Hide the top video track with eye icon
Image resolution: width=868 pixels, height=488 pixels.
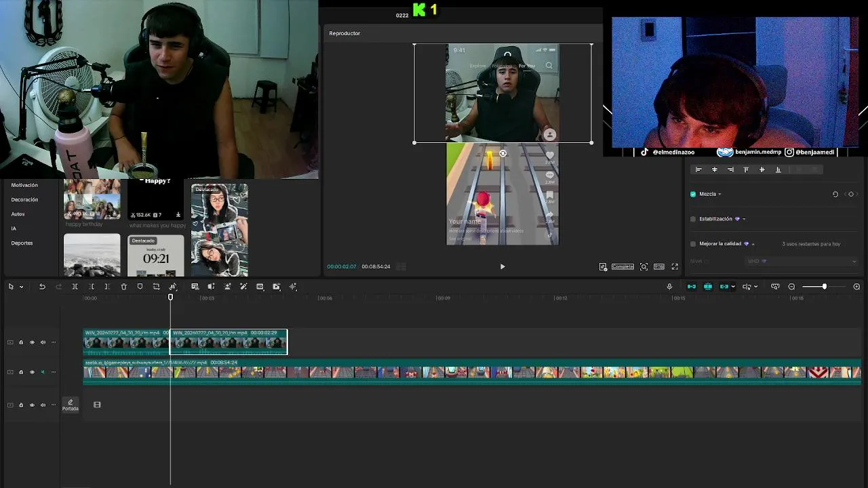point(32,342)
